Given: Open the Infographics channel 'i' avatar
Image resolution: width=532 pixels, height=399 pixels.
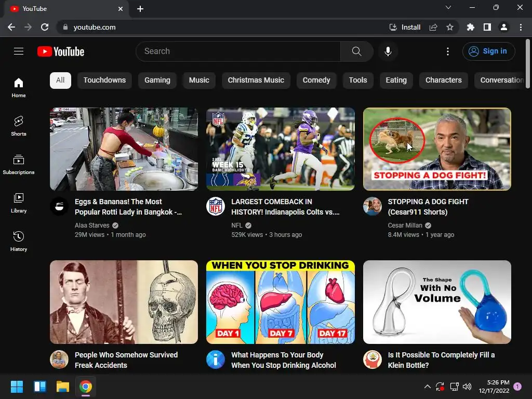Looking at the screenshot, I should (216, 360).
